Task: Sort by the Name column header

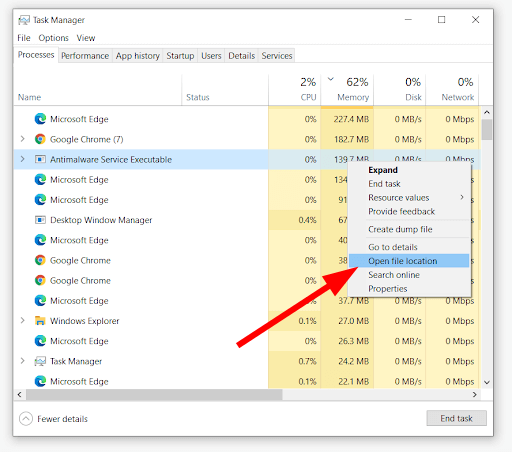Action: 98,90
